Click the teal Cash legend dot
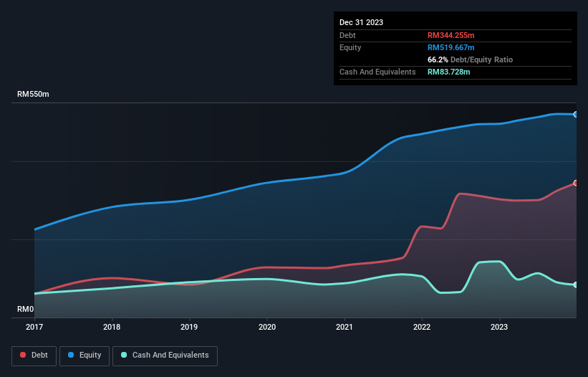Viewport: 588px width, 377px height. pyautogui.click(x=124, y=355)
